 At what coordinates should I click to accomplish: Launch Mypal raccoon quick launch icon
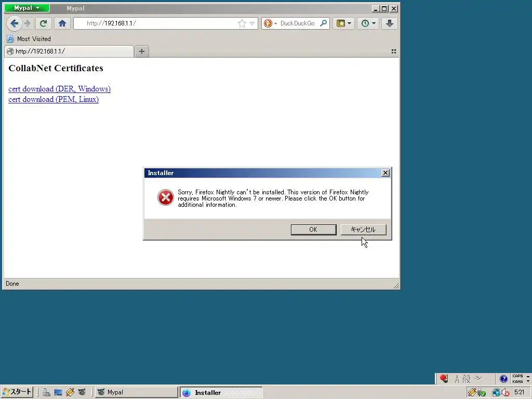(82, 393)
